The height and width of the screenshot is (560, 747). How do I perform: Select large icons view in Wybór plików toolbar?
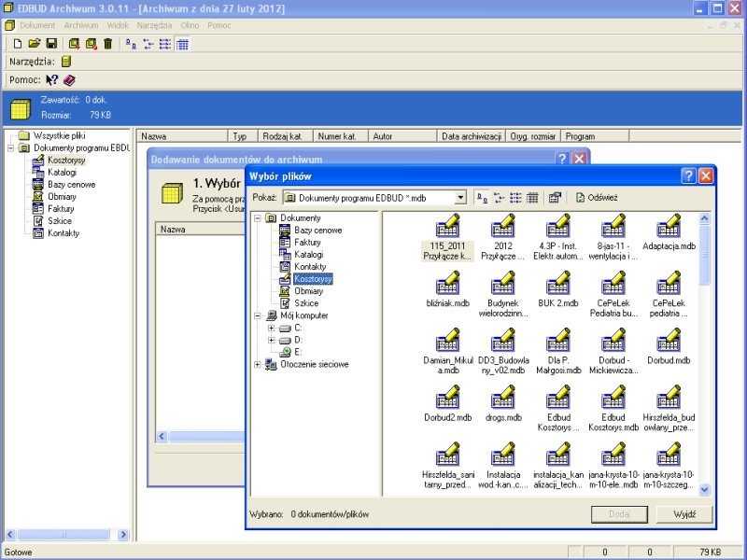482,198
